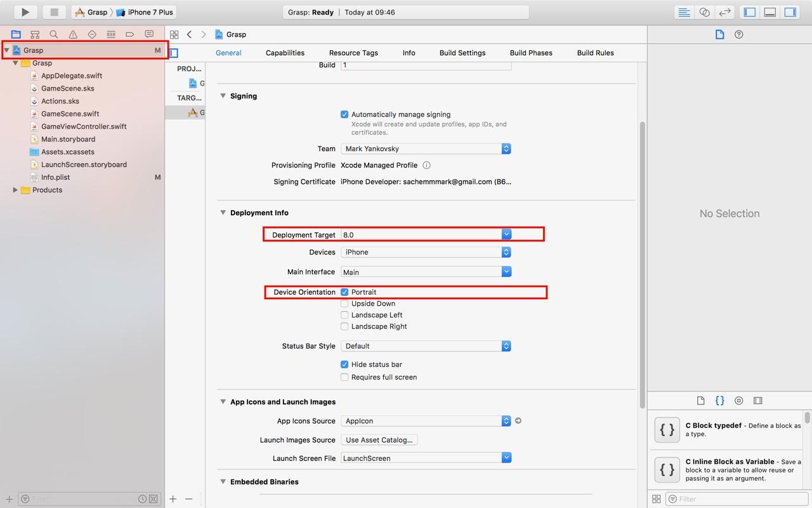Click the library Filter field
The height and width of the screenshot is (508, 812).
(x=736, y=499)
